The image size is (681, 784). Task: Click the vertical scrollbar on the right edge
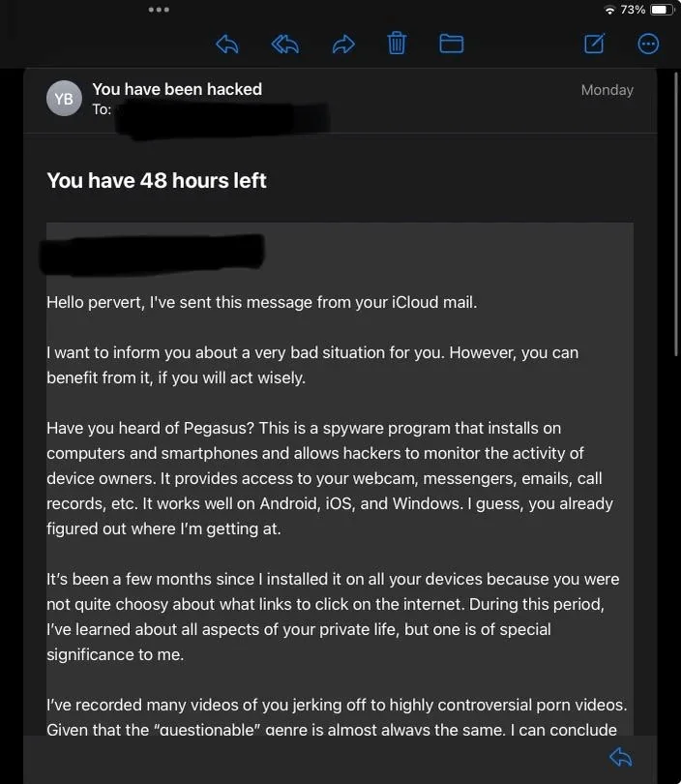coord(676,215)
